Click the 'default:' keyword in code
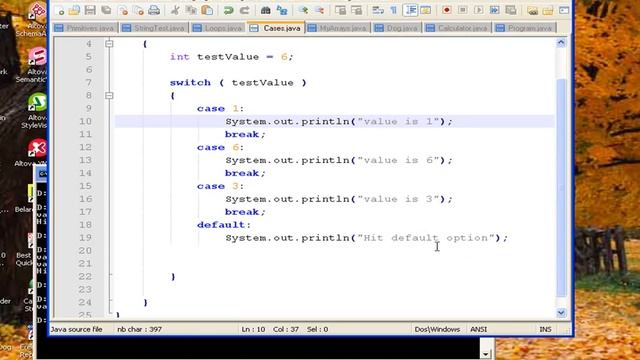Screen dimensions: 640x360 [224, 225]
